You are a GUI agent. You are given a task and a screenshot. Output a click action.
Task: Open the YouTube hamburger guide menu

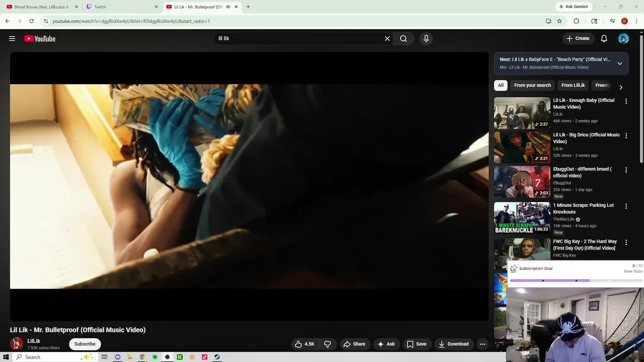click(12, 39)
